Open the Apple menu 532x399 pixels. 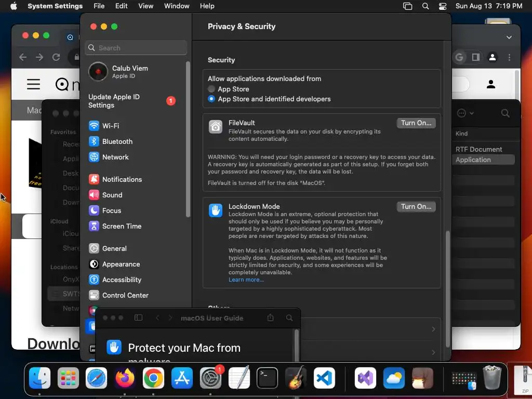coord(14,6)
